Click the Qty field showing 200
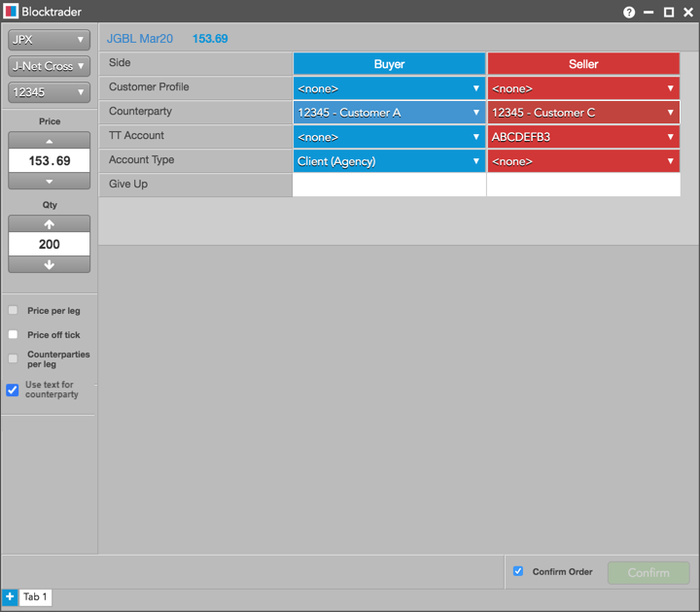Screen dimensions: 700x612 [50, 245]
